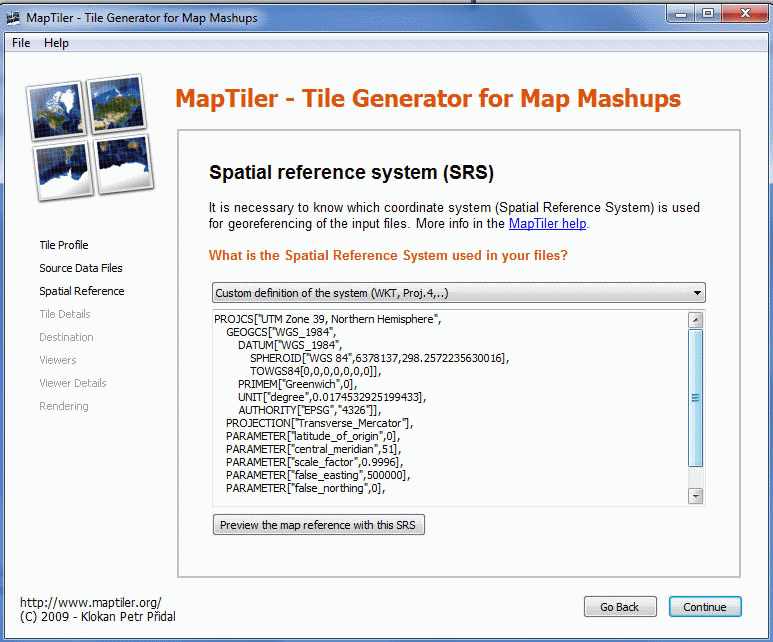Minimize the MapTiler window
This screenshot has height=642, width=773.
pos(681,14)
